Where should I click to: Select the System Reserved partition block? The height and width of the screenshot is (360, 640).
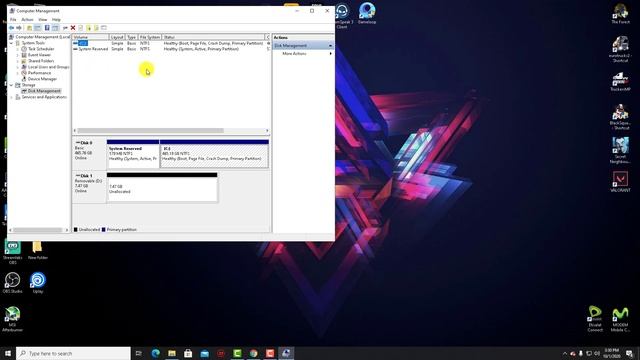pyautogui.click(x=133, y=154)
